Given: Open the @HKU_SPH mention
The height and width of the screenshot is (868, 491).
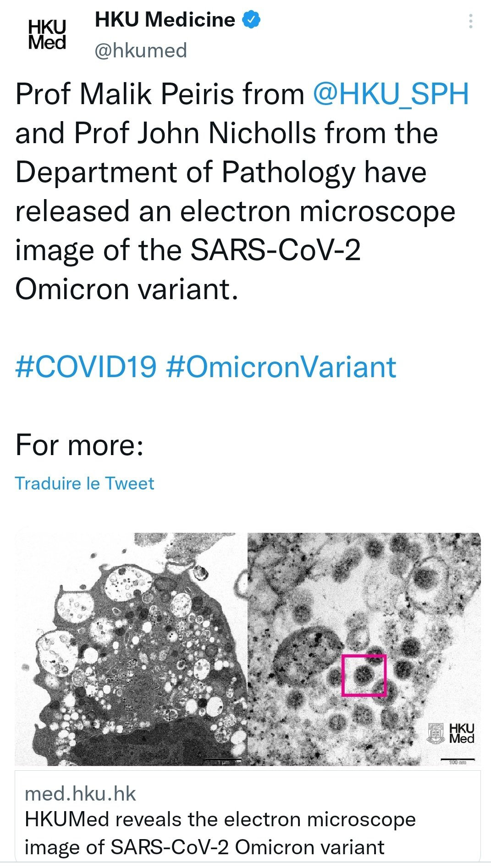Looking at the screenshot, I should click(391, 94).
